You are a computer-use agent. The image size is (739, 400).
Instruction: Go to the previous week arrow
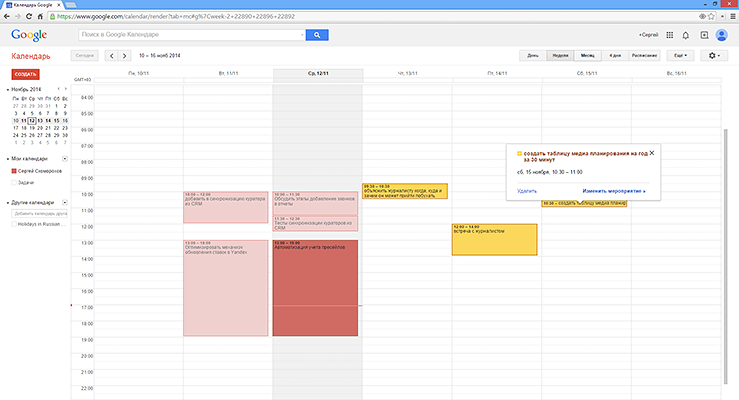click(112, 56)
